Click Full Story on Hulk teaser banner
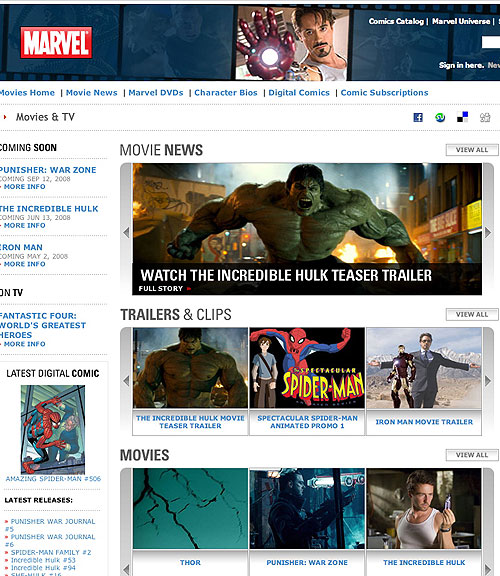Viewport: 500px width, 576px height. [161, 289]
